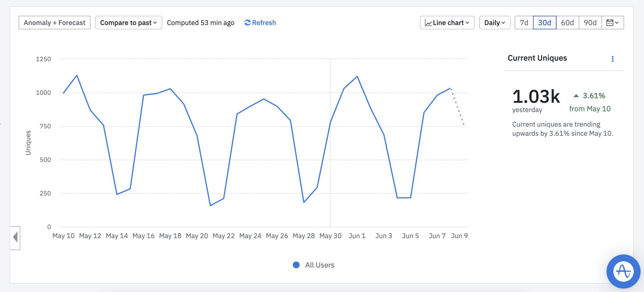Switch to the 60d time range
Viewport: 644px width, 292px height.
pos(567,23)
